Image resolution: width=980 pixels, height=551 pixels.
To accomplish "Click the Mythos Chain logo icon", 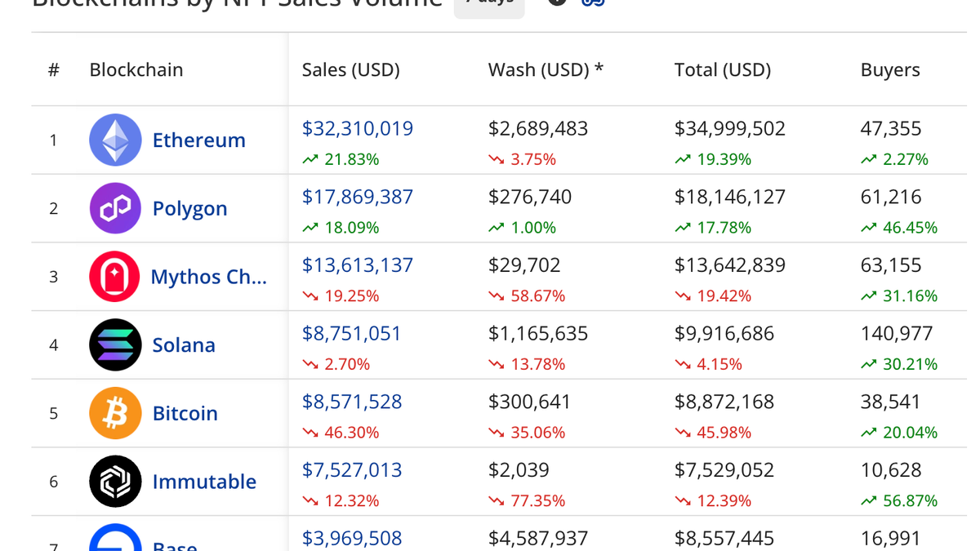I will pos(114,277).
